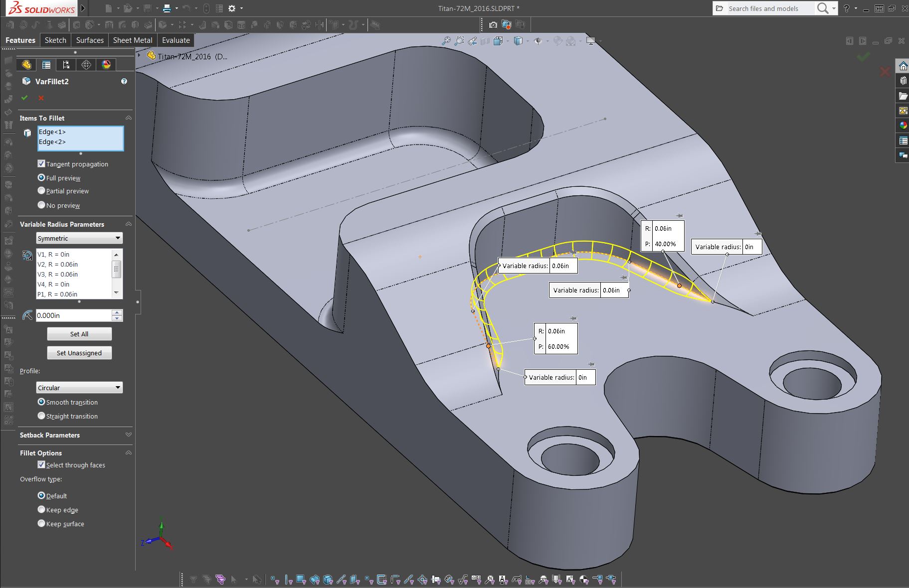Click the Set All button
This screenshot has width=909, height=588.
tap(79, 334)
